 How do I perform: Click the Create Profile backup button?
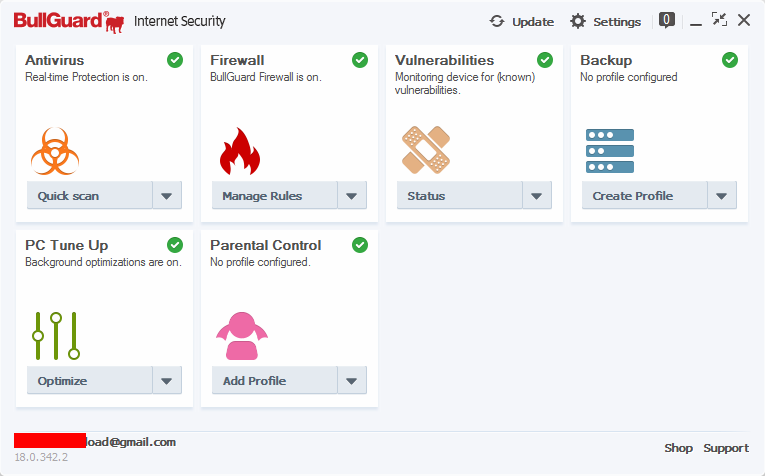(x=644, y=196)
